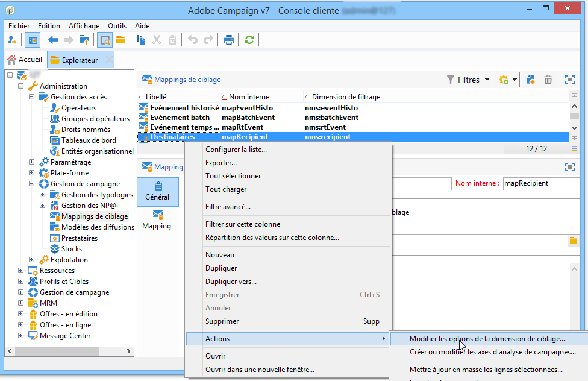The image size is (588, 381).
Task: Select the Evénement batch row
Action: click(x=353, y=118)
